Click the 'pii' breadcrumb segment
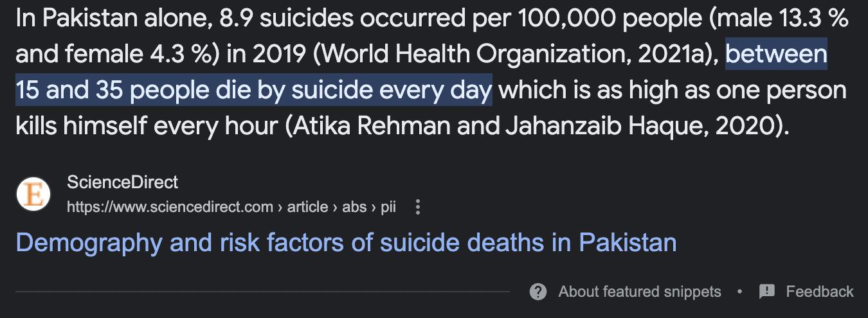 (388, 208)
